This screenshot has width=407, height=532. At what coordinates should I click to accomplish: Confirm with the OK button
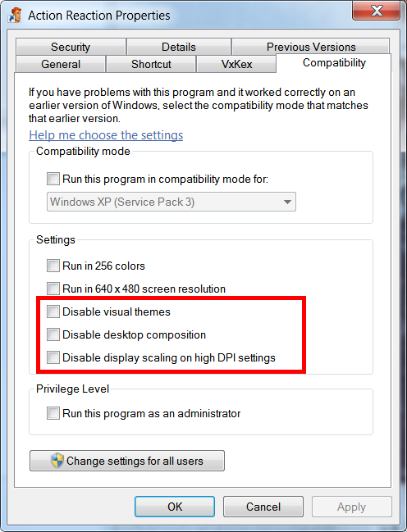pyautogui.click(x=175, y=507)
